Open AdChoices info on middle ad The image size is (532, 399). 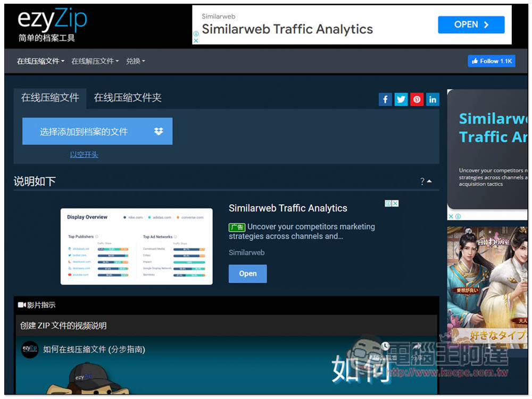(388, 203)
